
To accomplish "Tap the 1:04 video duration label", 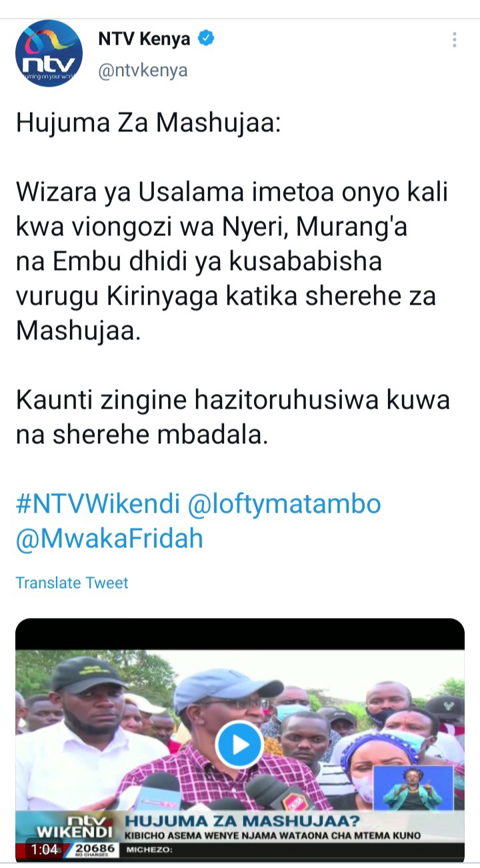I will coord(44,849).
